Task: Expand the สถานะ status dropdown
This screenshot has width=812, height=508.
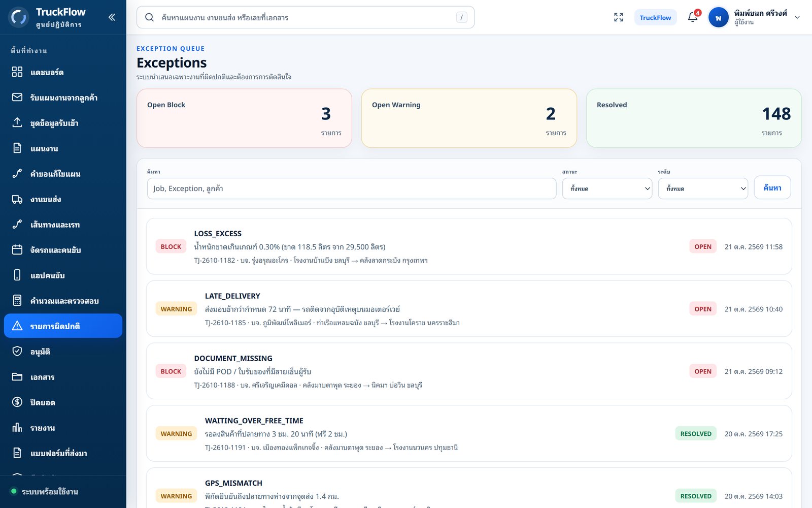Action: tap(607, 188)
